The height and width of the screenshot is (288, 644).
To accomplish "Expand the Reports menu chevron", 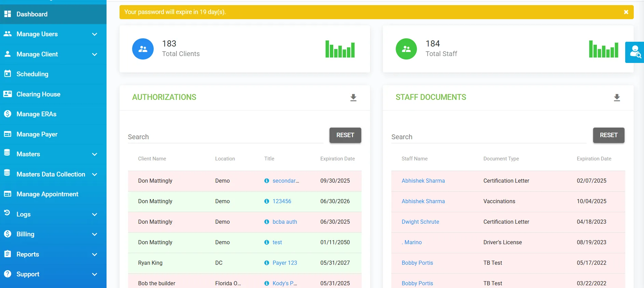I will (x=95, y=254).
